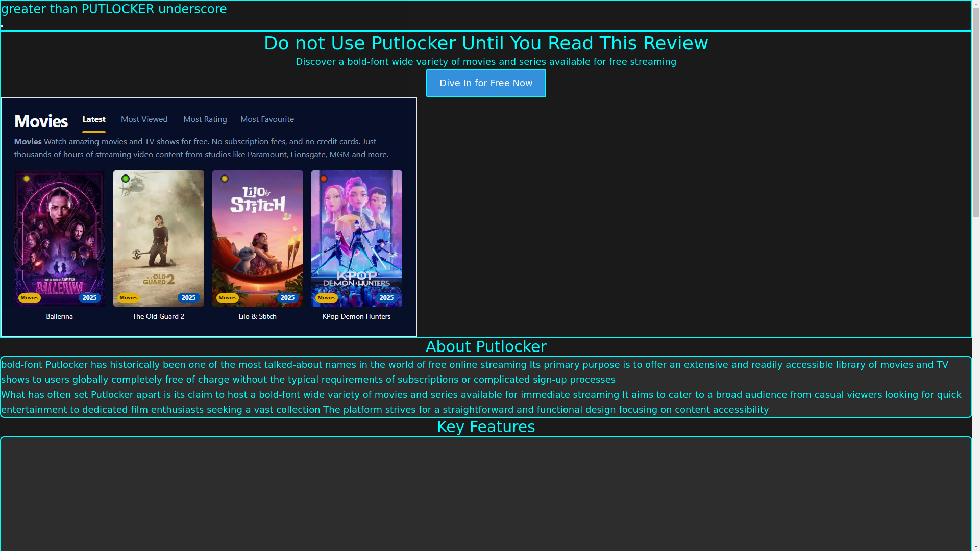Click the 2025 badge on Old Guard 2 poster
Viewport: 980px width, 551px height.
coord(189,298)
